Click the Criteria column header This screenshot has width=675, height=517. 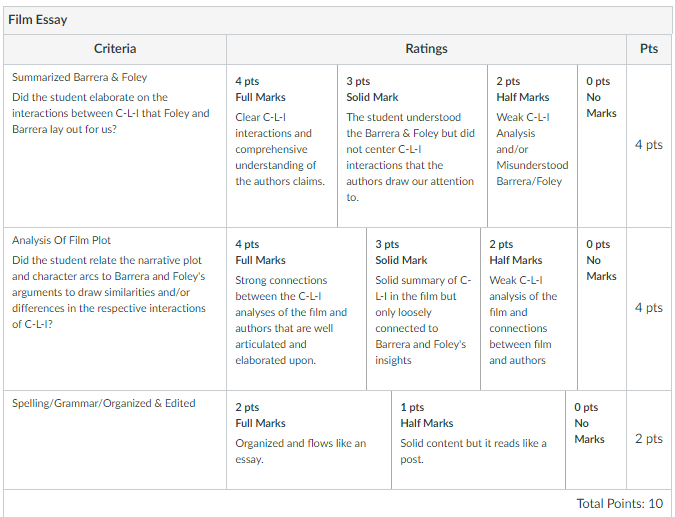pos(115,49)
